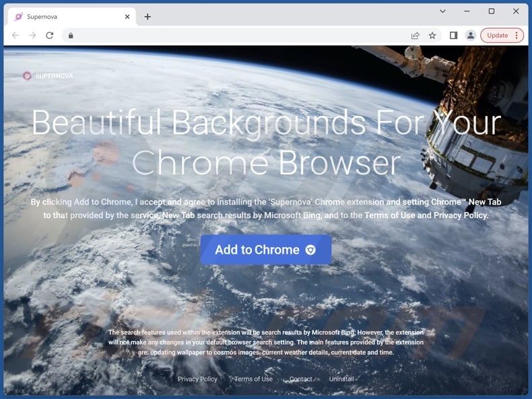Reload the current page
The height and width of the screenshot is (399, 532).
pos(50,35)
